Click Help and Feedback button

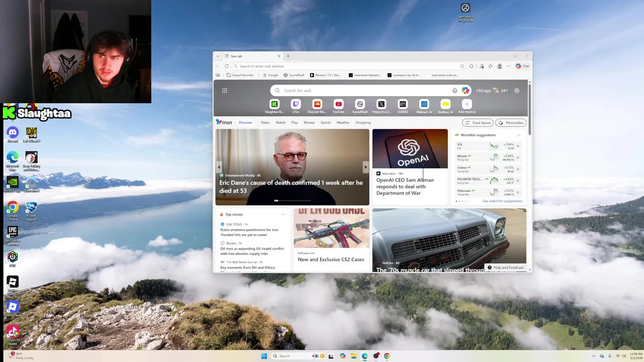(x=506, y=267)
